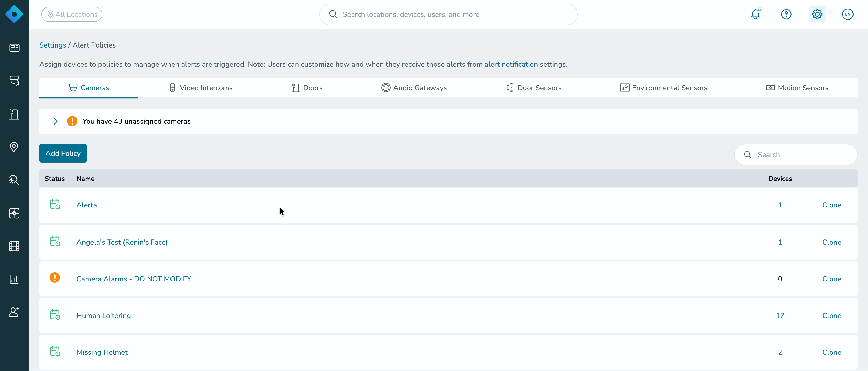This screenshot has height=371, width=868.
Task: Open the add user sidebar icon
Action: [x=14, y=312]
